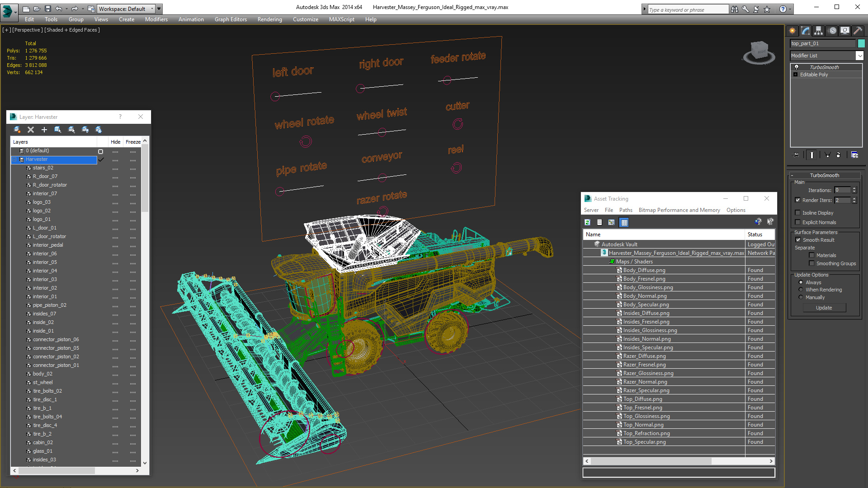Viewport: 868px width, 488px height.
Task: Open the Rendering menu
Action: 270,19
